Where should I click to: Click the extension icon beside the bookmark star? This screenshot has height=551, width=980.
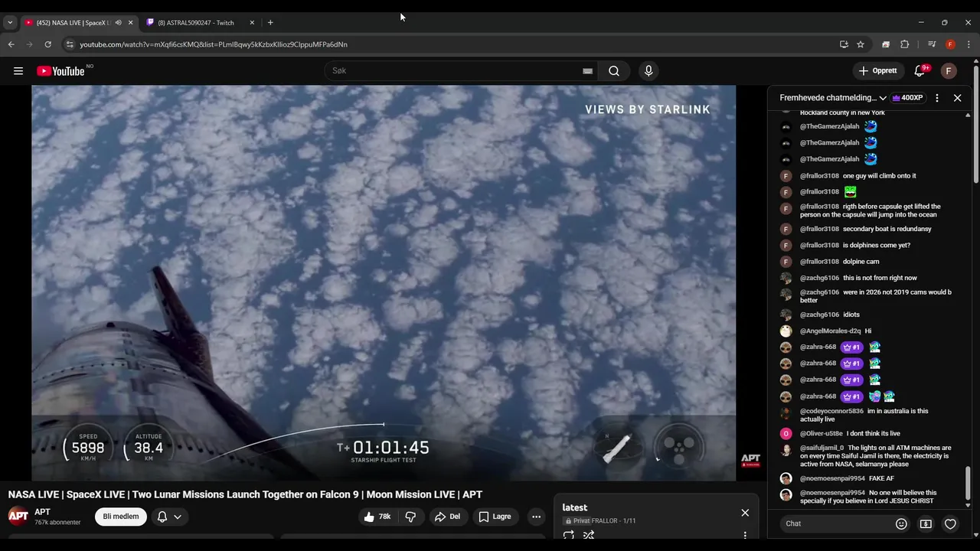coord(886,44)
